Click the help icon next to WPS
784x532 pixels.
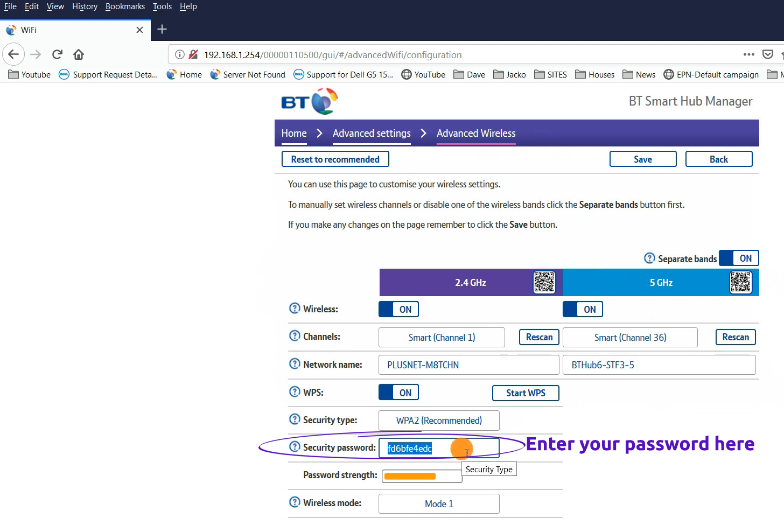(295, 392)
